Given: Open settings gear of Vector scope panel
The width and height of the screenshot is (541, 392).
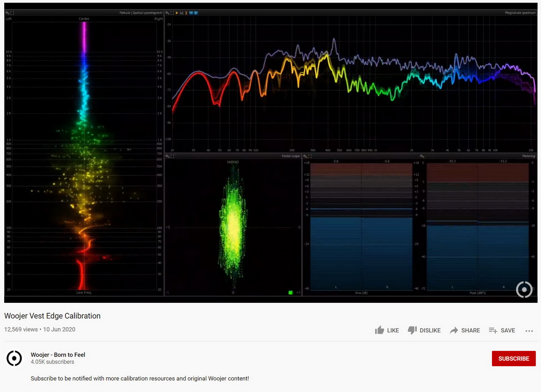Looking at the screenshot, I should (167, 156).
